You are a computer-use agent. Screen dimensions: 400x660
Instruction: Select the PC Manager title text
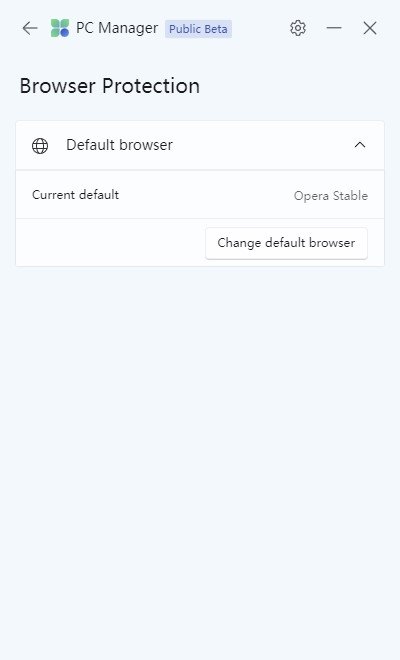[x=117, y=28]
